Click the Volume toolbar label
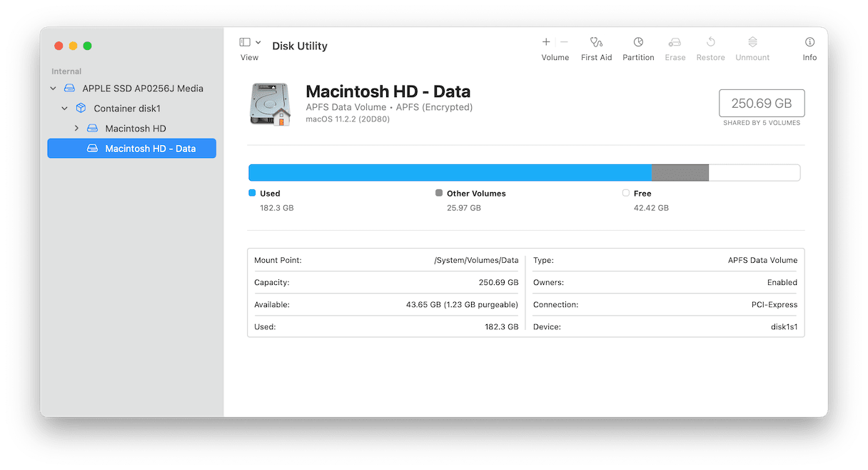The width and height of the screenshot is (868, 470). point(555,58)
